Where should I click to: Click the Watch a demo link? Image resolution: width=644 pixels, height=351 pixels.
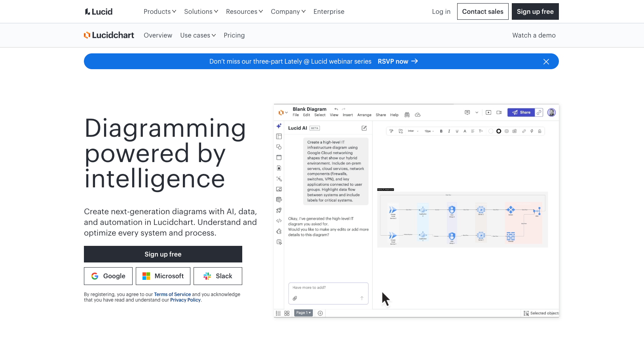pyautogui.click(x=534, y=35)
